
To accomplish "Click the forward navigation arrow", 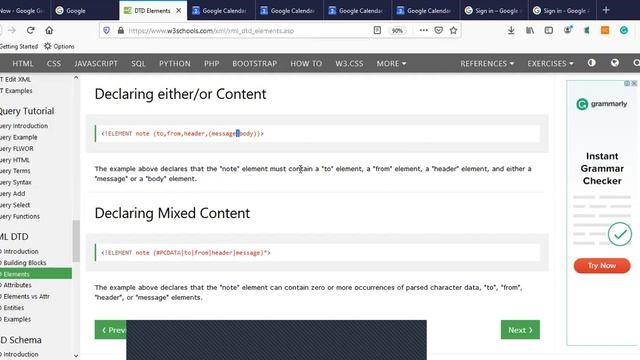I will point(11,30).
